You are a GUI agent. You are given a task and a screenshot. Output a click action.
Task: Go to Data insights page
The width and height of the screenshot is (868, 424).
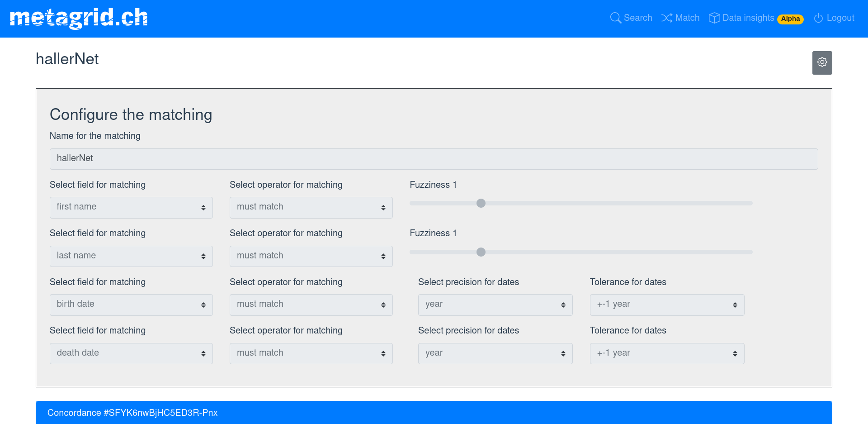[748, 18]
